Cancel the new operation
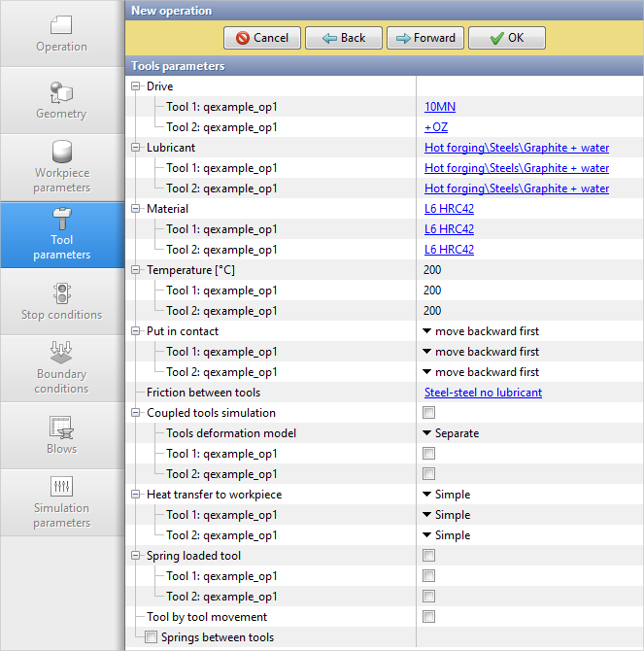 point(262,38)
